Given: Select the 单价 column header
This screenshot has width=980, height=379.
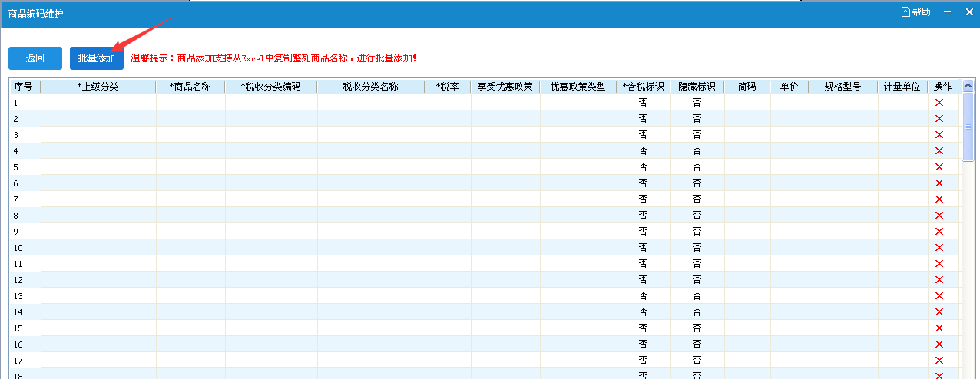Looking at the screenshot, I should (790, 87).
